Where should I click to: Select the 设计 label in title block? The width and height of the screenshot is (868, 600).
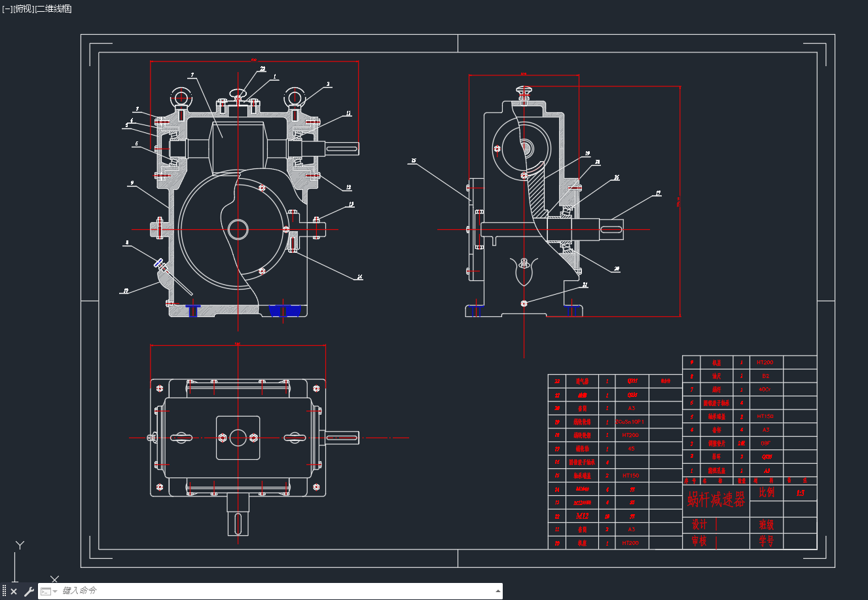coord(699,525)
